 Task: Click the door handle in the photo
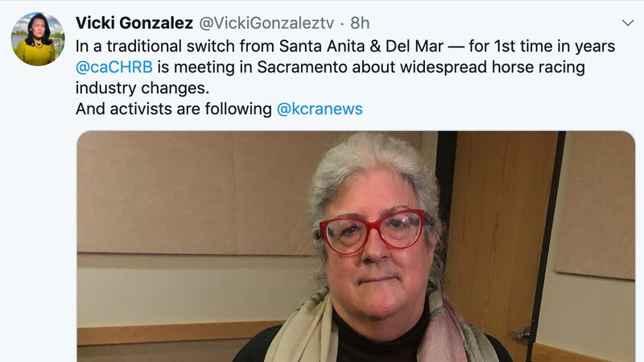pos(519,335)
